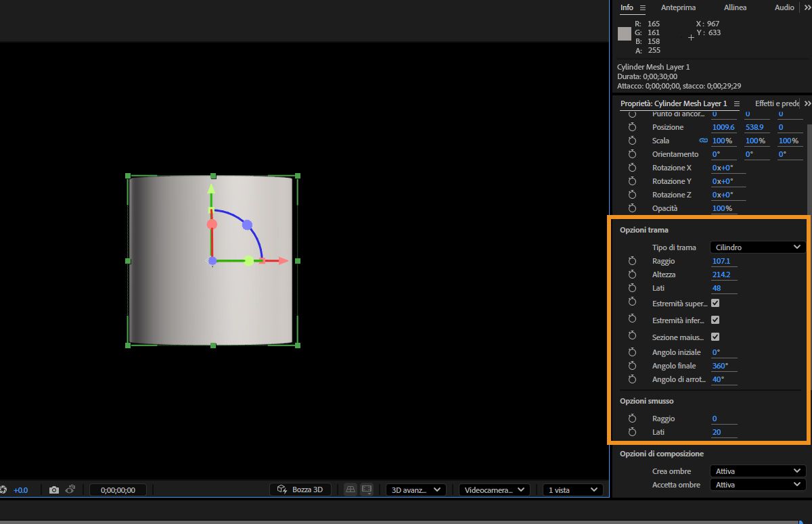The width and height of the screenshot is (812, 524).
Task: Switch to the Anteprima tab
Action: (677, 7)
